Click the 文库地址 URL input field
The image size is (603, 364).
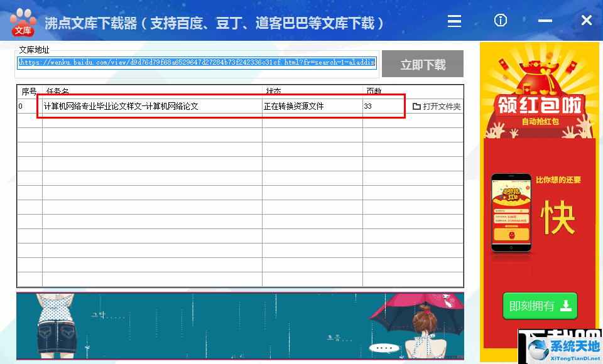[197, 62]
